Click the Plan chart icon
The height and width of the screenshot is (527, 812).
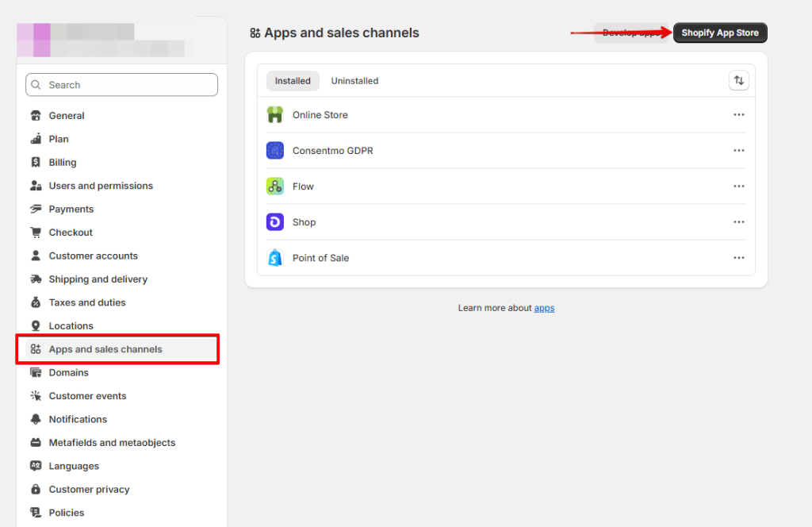click(36, 139)
